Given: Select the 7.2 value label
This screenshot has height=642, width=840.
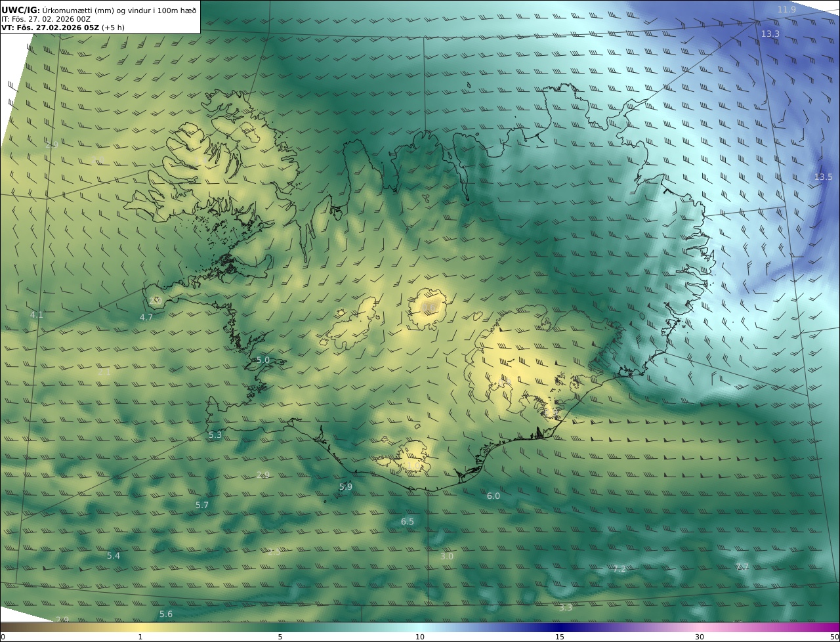Looking at the screenshot, I should pos(619,568).
